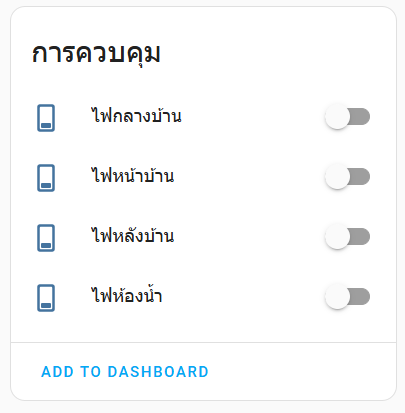The image size is (405, 413).
Task: Enable the ไฟหน้าบ้าน switch
Action: point(347,177)
